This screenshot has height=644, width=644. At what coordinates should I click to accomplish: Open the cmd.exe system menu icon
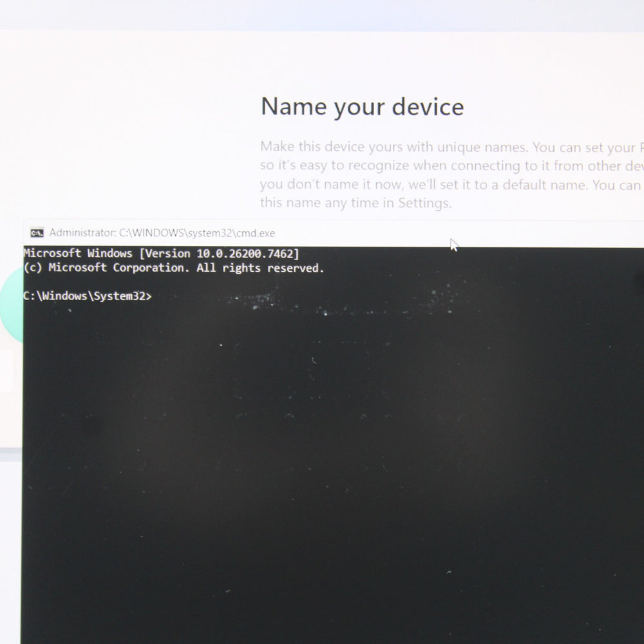(x=37, y=233)
